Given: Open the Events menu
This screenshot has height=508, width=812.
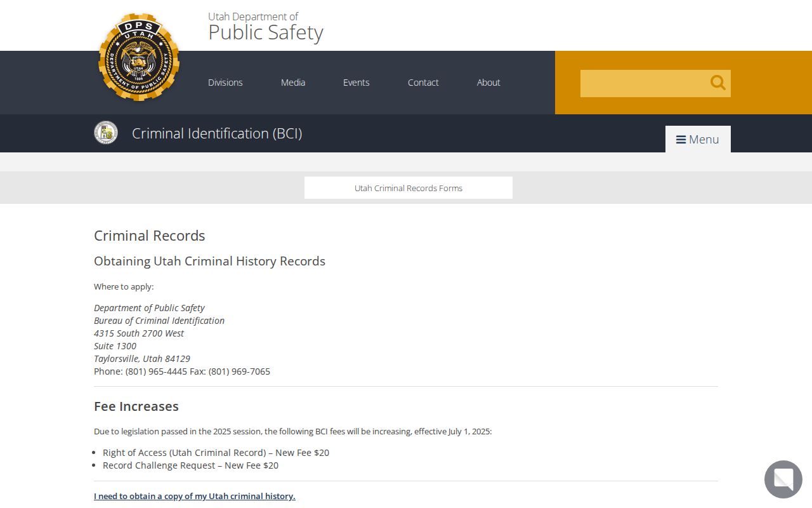Looking at the screenshot, I should [x=357, y=83].
